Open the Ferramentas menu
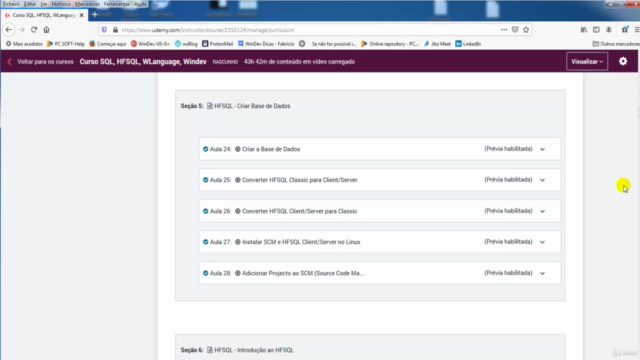The height and width of the screenshot is (360, 640). (117, 4)
